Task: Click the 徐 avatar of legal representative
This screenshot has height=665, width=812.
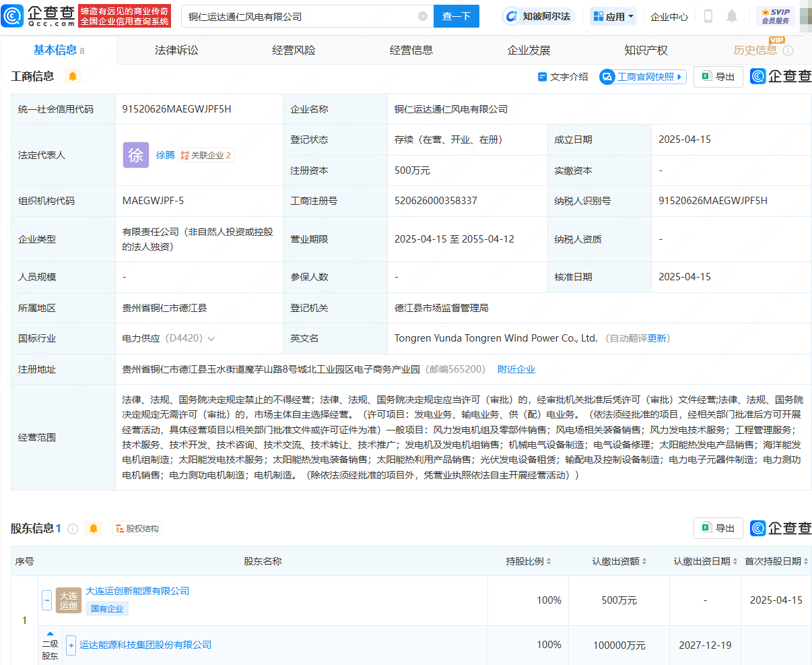Action: [x=135, y=155]
